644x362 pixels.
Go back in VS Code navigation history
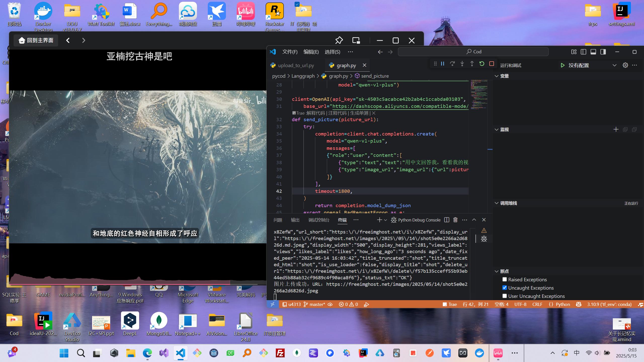coord(380,52)
